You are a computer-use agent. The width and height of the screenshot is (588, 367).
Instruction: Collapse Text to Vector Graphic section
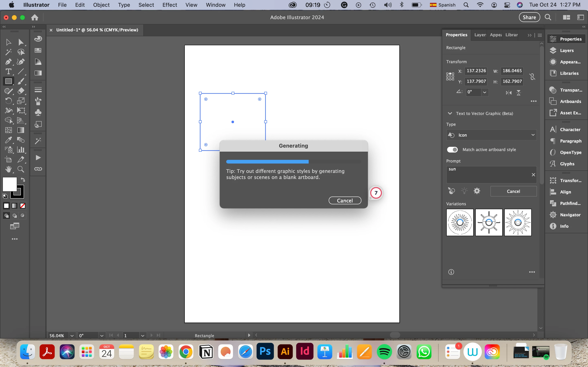click(x=450, y=113)
